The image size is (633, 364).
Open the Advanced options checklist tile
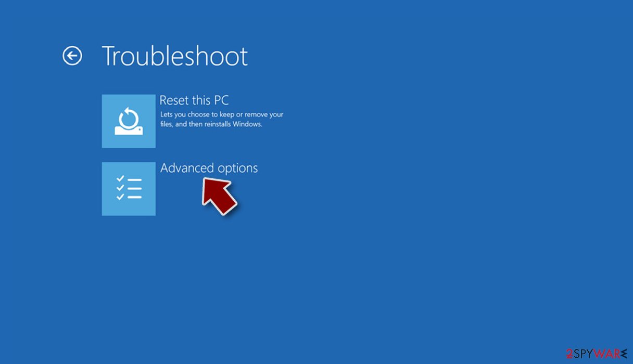click(x=129, y=189)
